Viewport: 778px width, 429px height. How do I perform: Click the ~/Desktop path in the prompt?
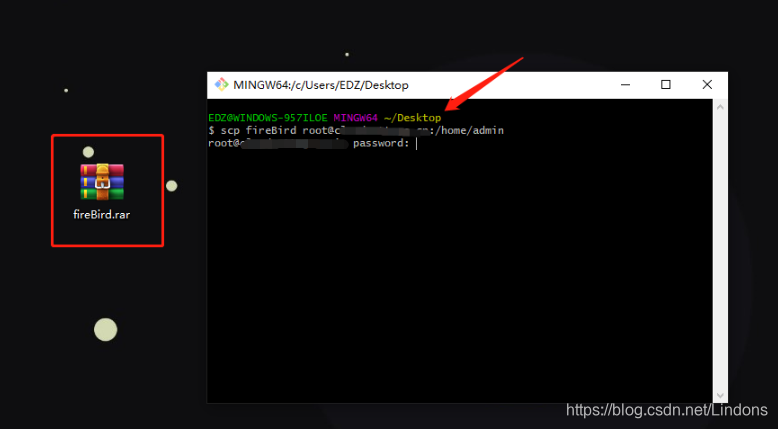click(412, 118)
